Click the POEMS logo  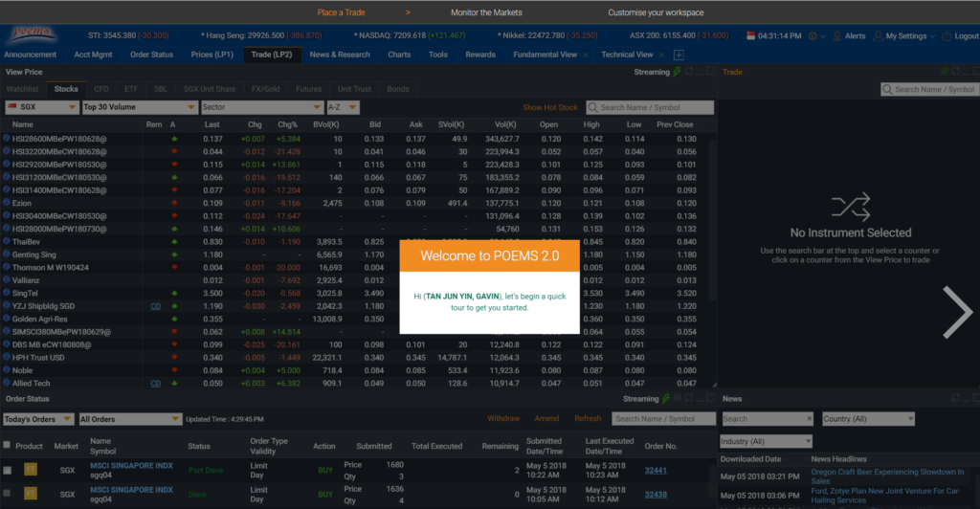33,35
